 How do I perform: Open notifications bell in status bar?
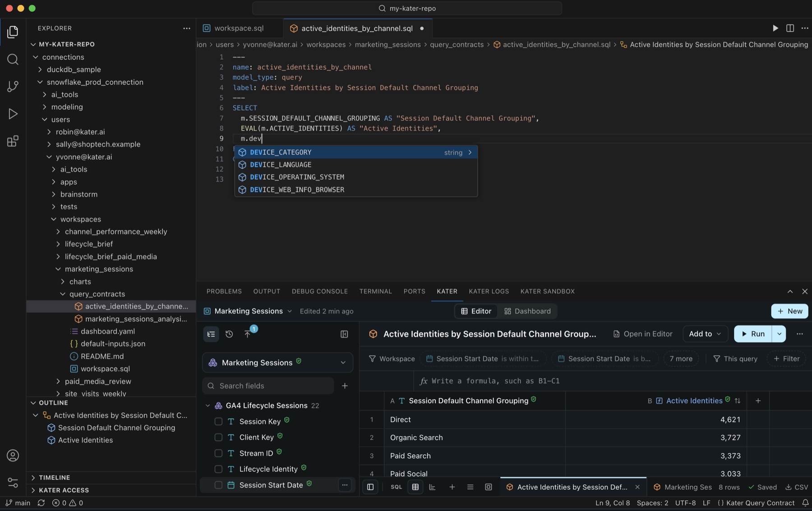805,503
